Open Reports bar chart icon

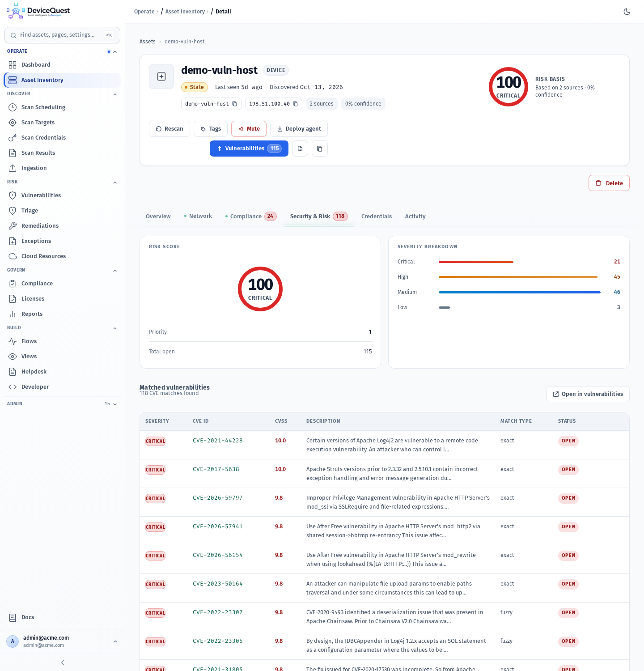(13, 314)
